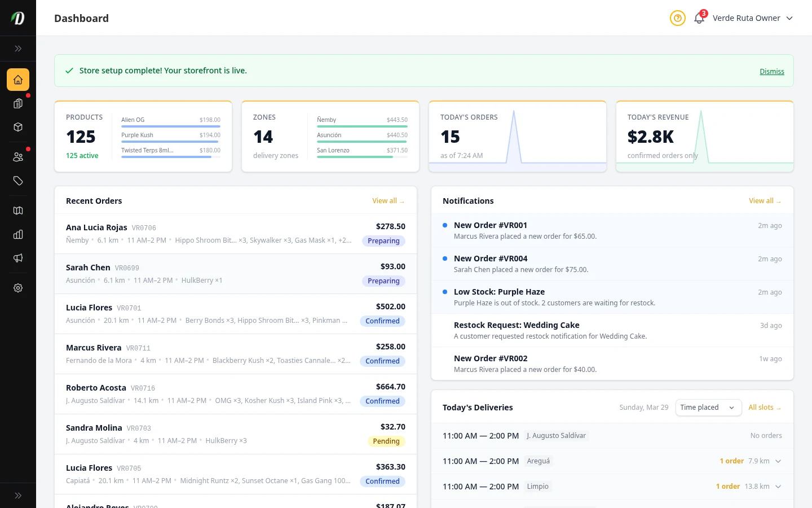Open the help question mark icon
Image resolution: width=812 pixels, height=508 pixels.
pyautogui.click(x=677, y=18)
